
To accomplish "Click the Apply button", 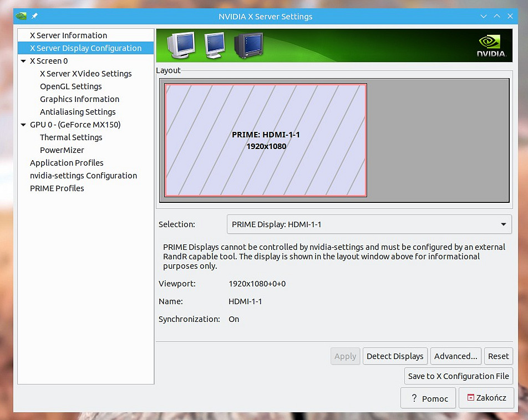I will pyautogui.click(x=345, y=356).
